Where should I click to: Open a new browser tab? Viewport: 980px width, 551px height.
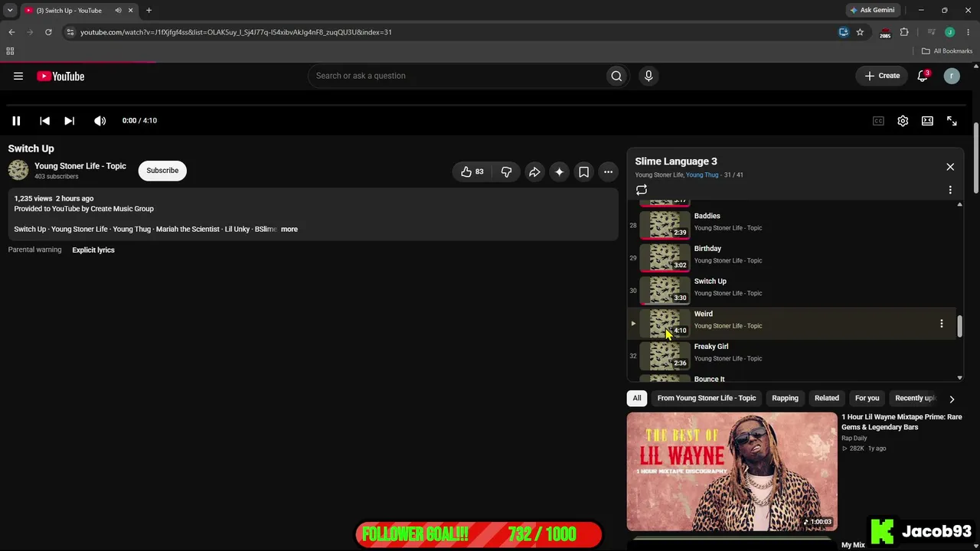[x=149, y=11]
